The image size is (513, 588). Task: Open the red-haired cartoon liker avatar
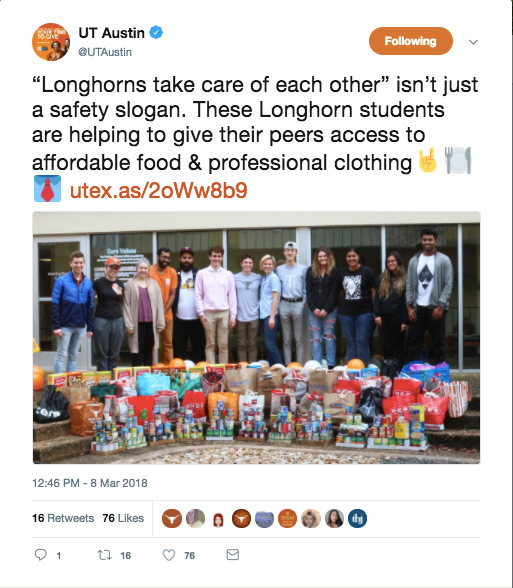click(218, 519)
